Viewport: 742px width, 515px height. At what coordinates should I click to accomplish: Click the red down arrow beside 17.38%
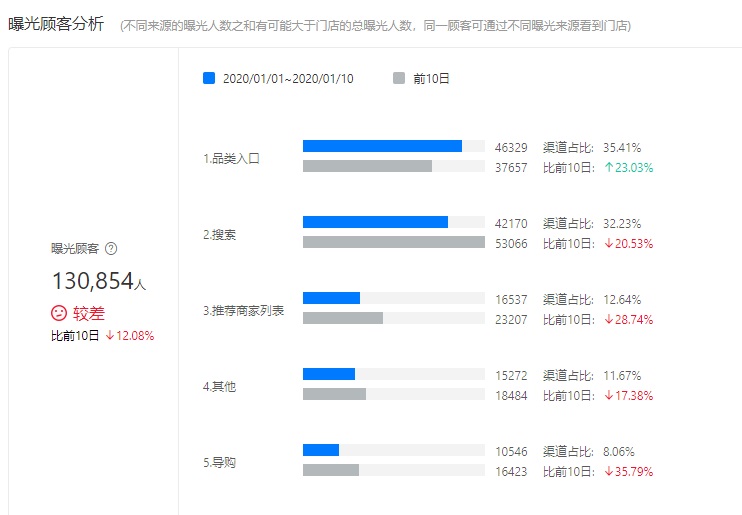pyautogui.click(x=608, y=396)
